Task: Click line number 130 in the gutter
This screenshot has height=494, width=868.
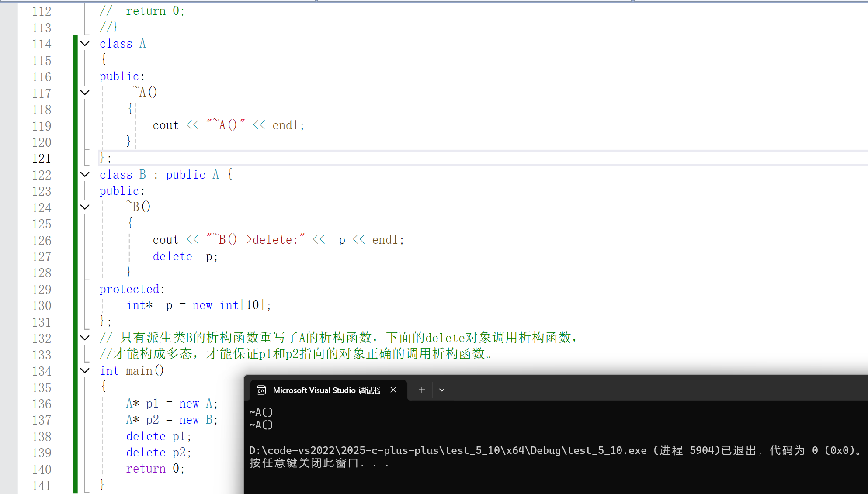Action: pos(42,306)
